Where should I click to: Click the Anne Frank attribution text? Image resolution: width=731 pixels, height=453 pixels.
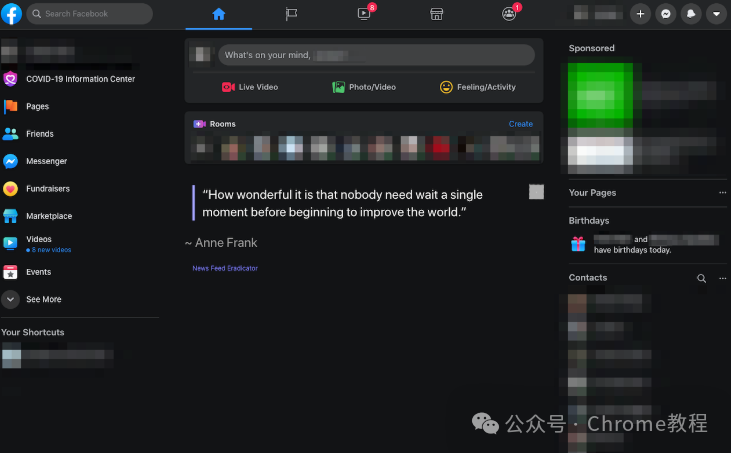point(221,243)
